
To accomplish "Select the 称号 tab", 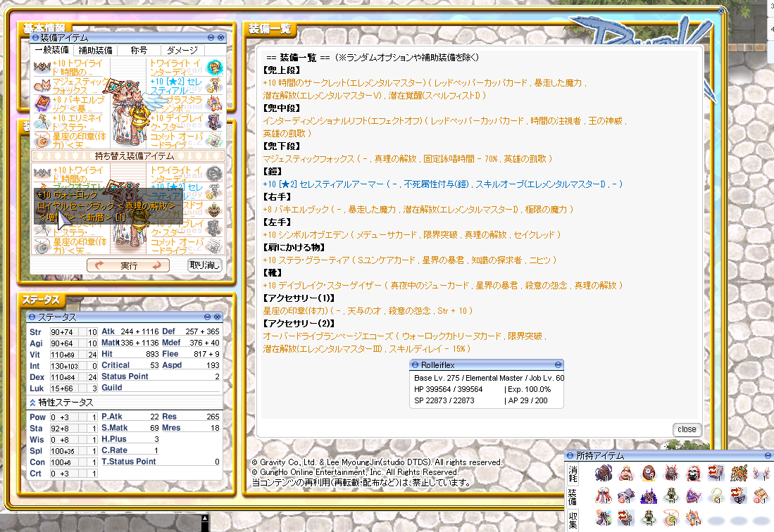I will (x=139, y=51).
